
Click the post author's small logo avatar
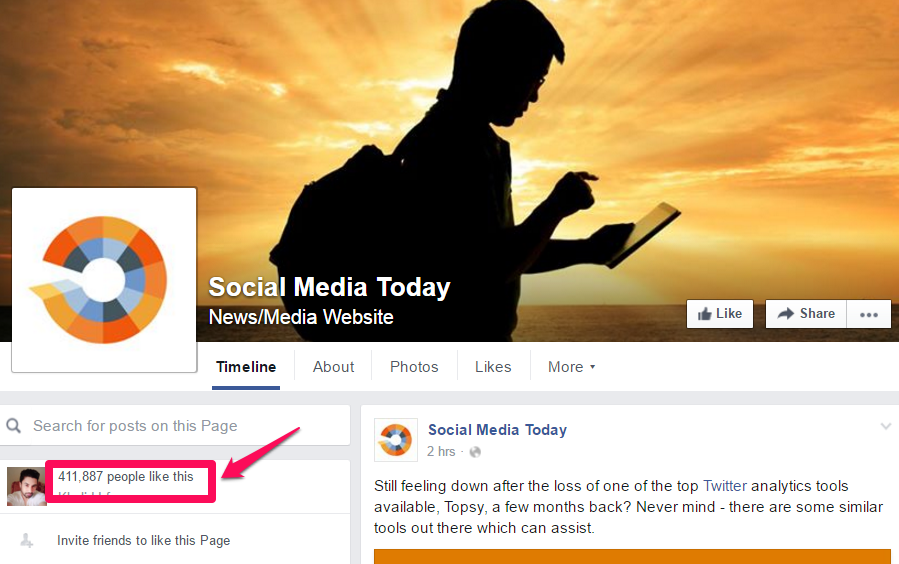(x=396, y=440)
